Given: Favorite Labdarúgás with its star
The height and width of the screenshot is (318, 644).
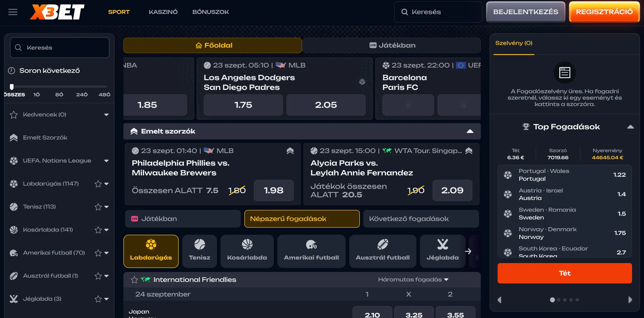Looking at the screenshot, I should click(98, 184).
